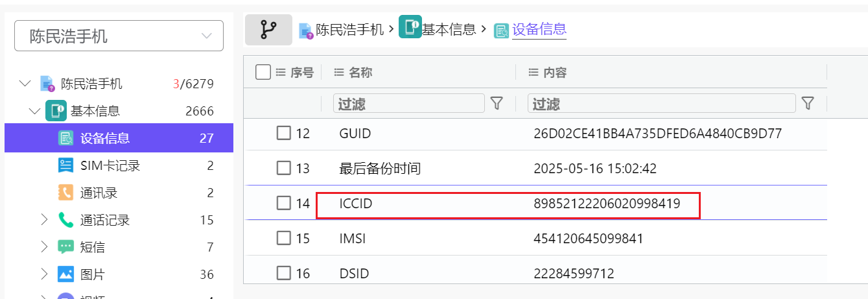Click the green 通话记录 phone icon
The width and height of the screenshot is (868, 299).
coord(65,220)
